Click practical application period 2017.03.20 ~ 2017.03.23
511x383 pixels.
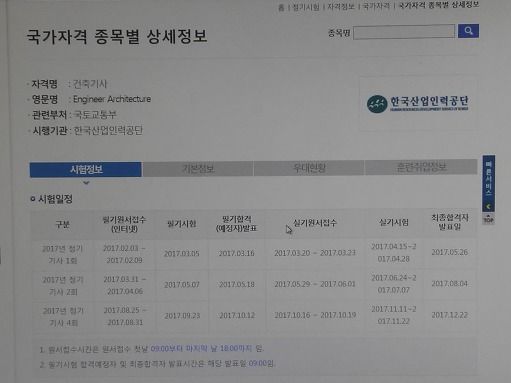click(x=315, y=253)
